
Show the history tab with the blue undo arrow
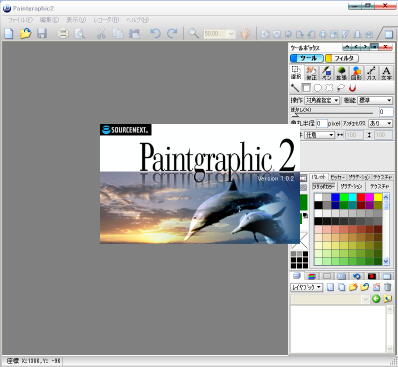pos(357,276)
